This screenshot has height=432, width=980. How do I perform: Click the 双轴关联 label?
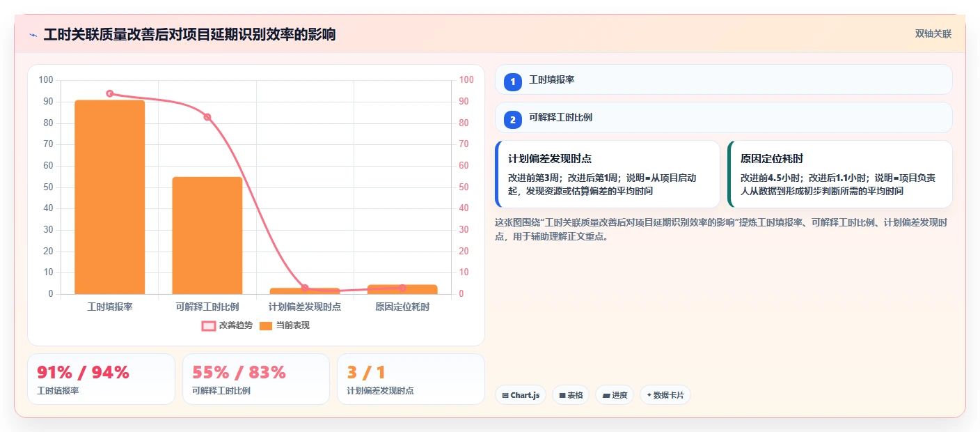[x=933, y=33]
